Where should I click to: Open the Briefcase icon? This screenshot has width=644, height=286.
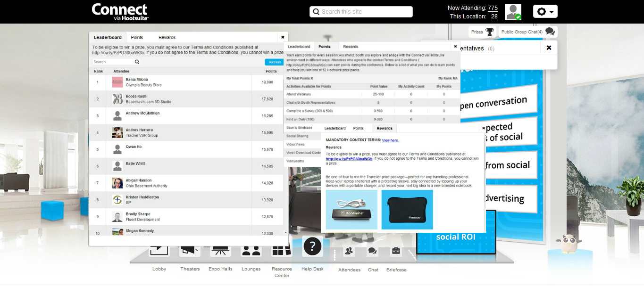pyautogui.click(x=396, y=251)
